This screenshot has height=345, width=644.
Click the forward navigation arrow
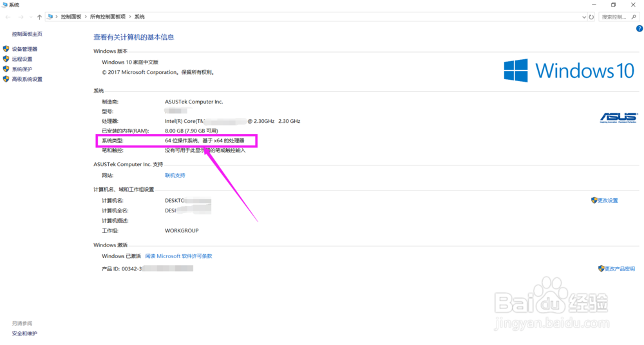[x=21, y=17]
